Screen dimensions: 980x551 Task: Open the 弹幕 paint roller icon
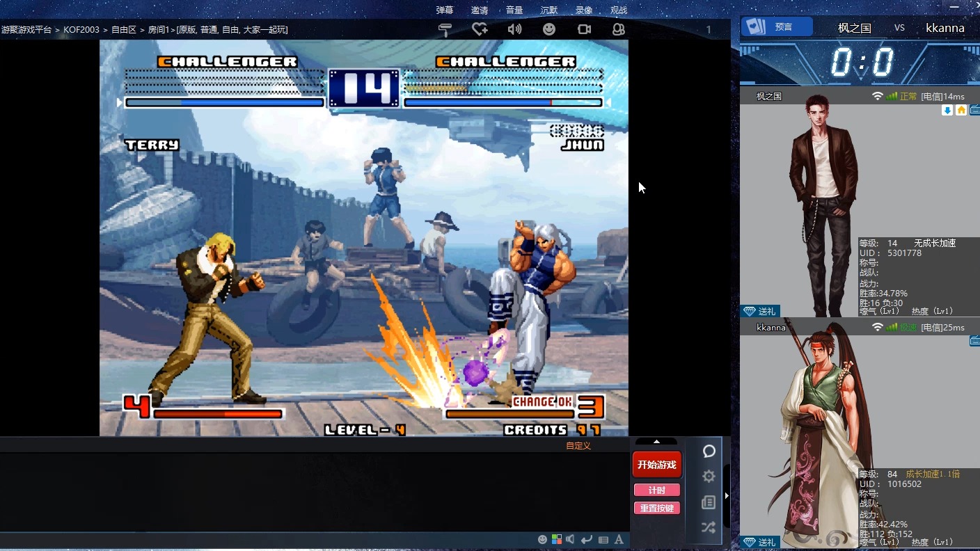click(x=445, y=29)
